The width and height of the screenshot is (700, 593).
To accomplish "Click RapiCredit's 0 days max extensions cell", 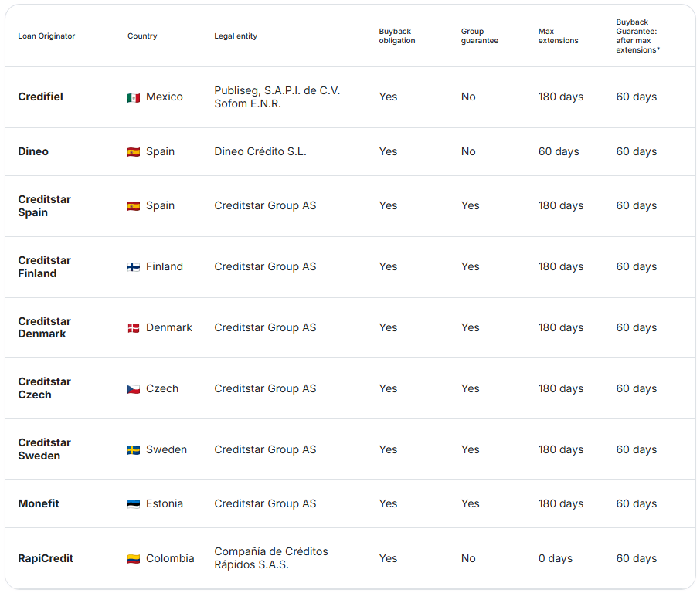I will pos(556,559).
